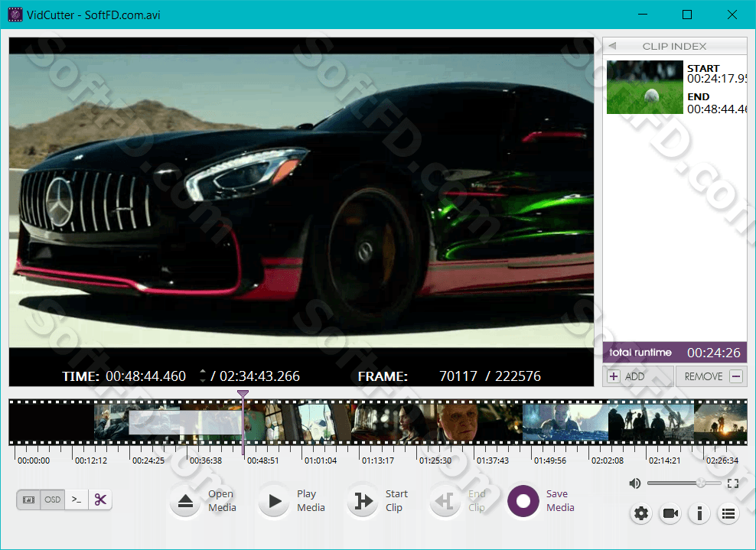Image resolution: width=756 pixels, height=550 pixels.
Task: Click the END time 00:48:44 text
Action: coord(717,109)
